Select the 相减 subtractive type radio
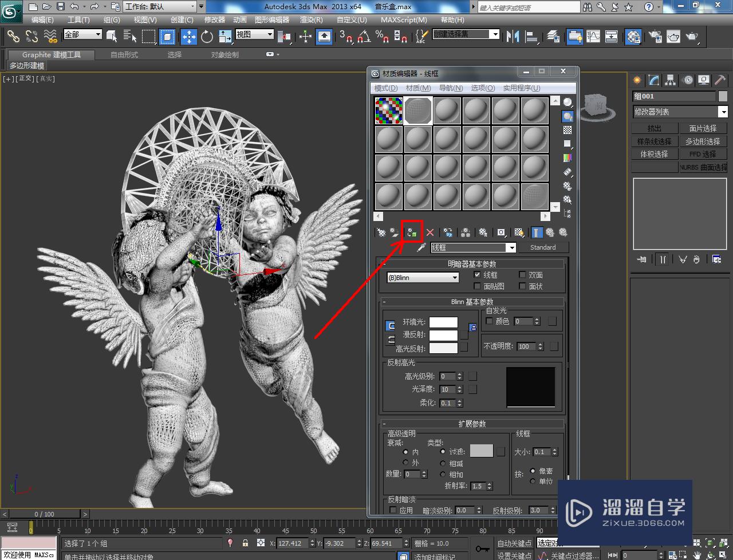The height and width of the screenshot is (560, 733). 443,464
